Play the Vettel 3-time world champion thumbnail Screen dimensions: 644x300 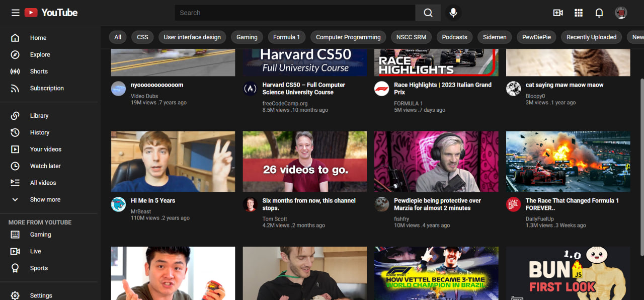click(436, 273)
